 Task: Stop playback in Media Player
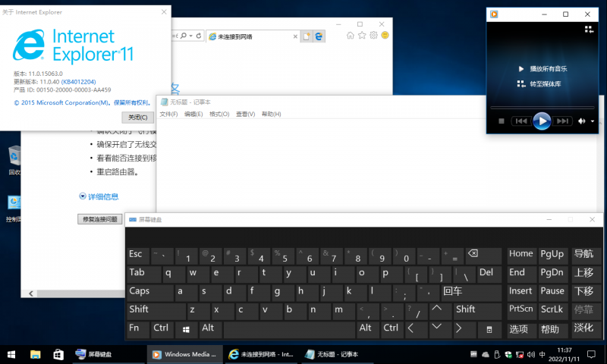[502, 121]
